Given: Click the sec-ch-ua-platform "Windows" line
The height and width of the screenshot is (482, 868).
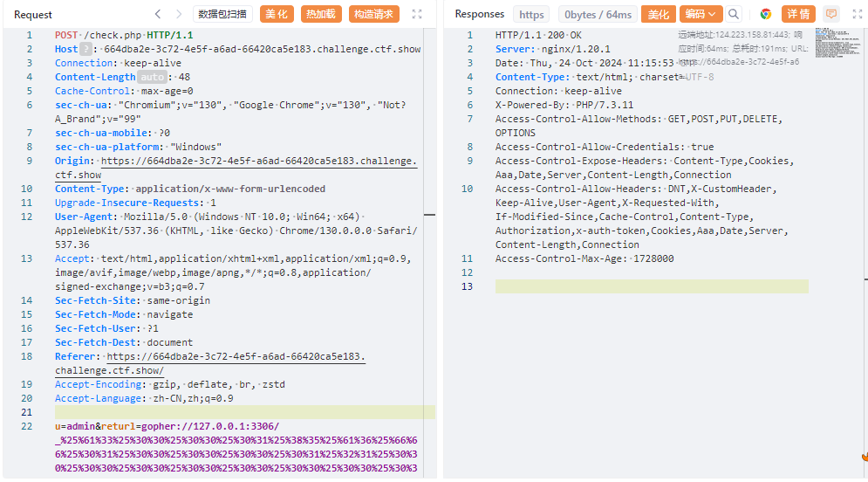Looking at the screenshot, I should click(139, 147).
